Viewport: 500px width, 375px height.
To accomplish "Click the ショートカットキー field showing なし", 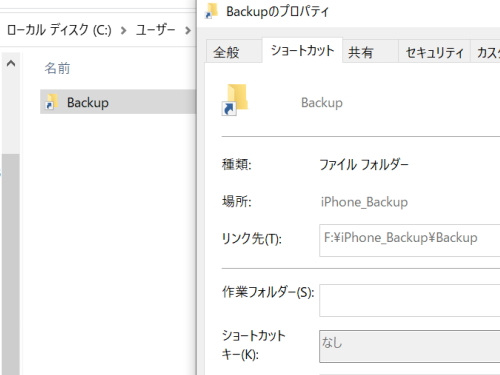I will point(409,346).
